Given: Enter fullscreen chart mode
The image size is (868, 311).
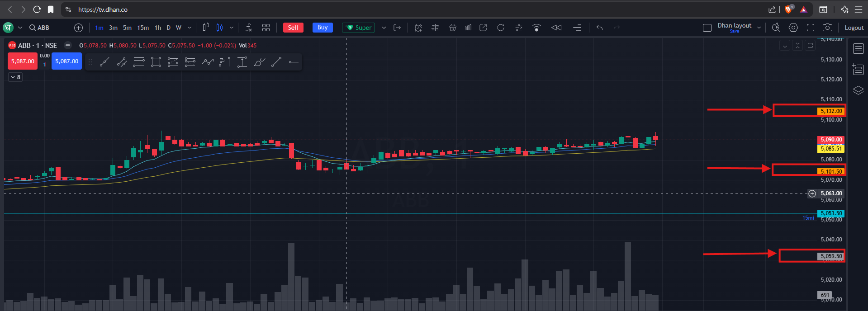Looking at the screenshot, I should click(x=811, y=28).
